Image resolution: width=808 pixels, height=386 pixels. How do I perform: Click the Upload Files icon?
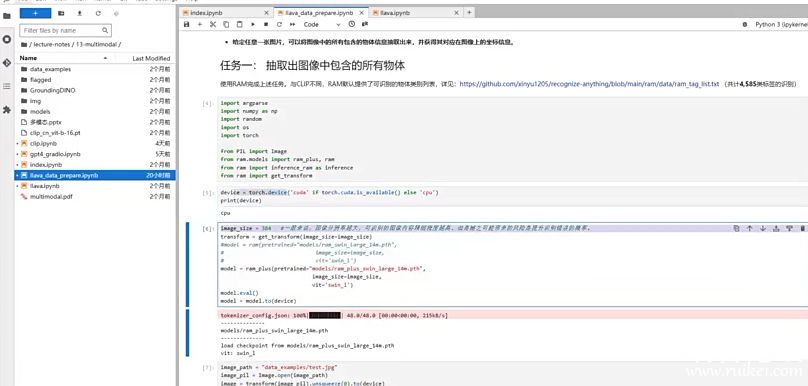coord(79,13)
